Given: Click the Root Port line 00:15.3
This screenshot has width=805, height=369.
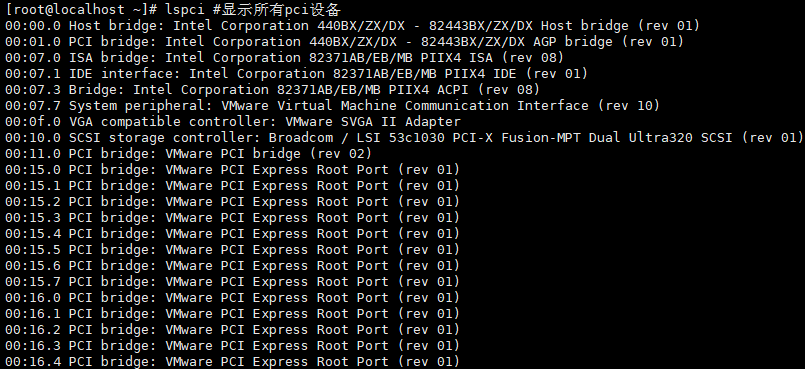Looking at the screenshot, I should (233, 217).
